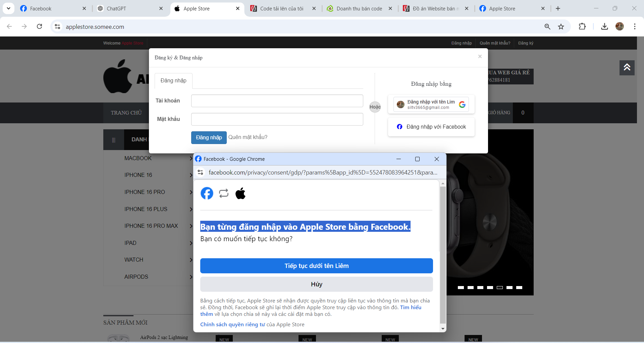
Task: Click the blue Đăng nhập button
Action: point(209,137)
